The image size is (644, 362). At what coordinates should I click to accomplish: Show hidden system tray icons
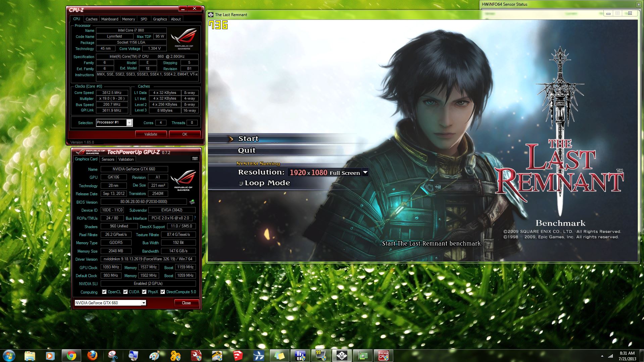602,356
